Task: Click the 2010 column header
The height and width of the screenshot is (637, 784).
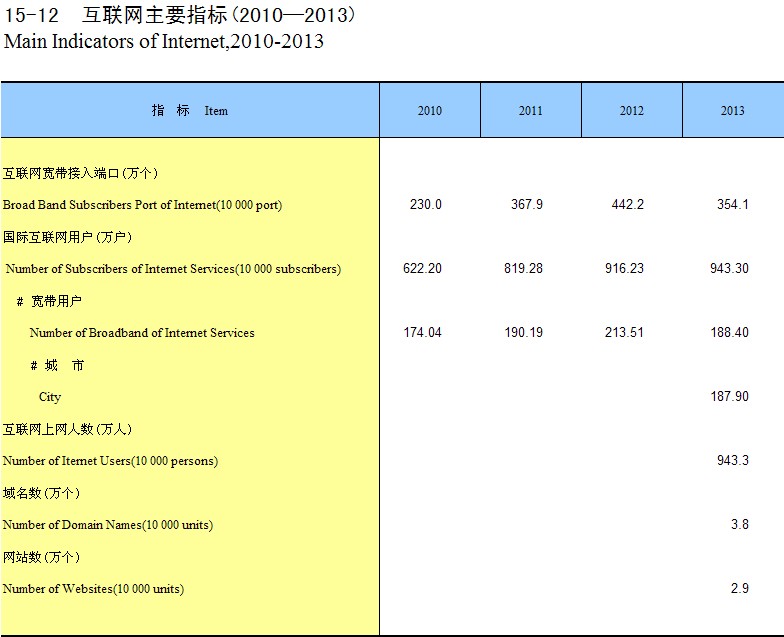Action: pos(430,111)
